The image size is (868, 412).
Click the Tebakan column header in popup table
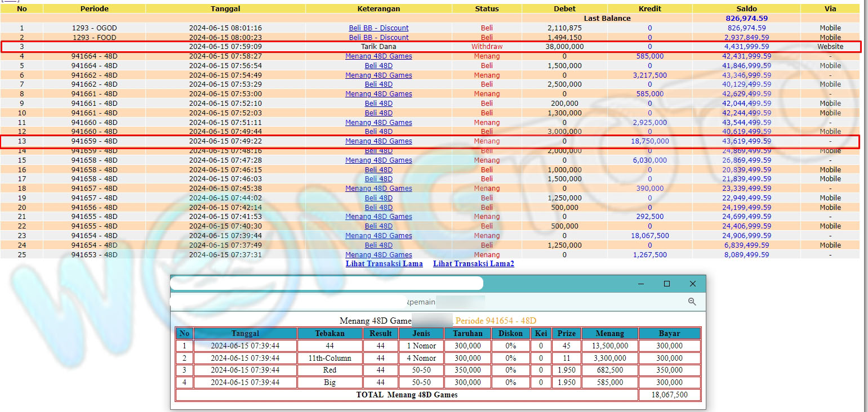(x=330, y=334)
